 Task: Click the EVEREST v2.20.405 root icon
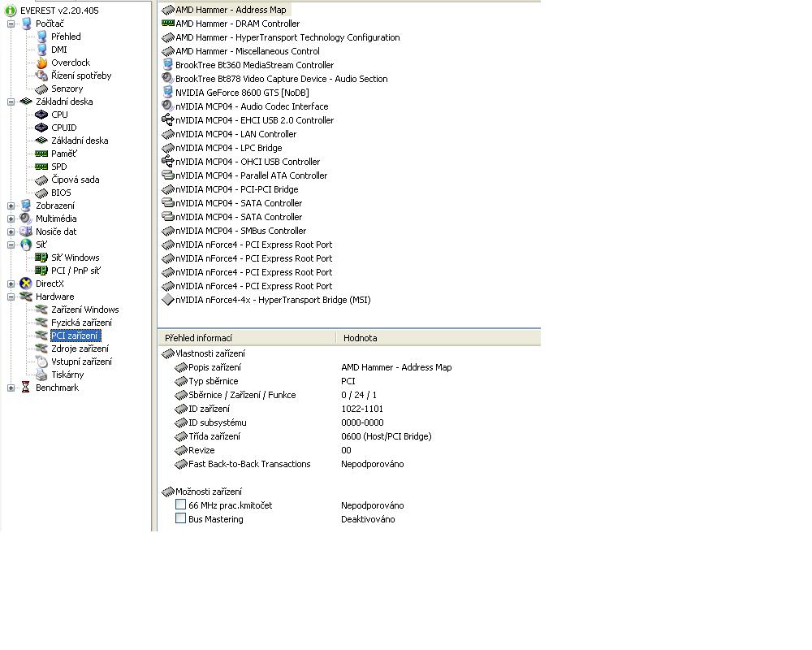[11, 11]
